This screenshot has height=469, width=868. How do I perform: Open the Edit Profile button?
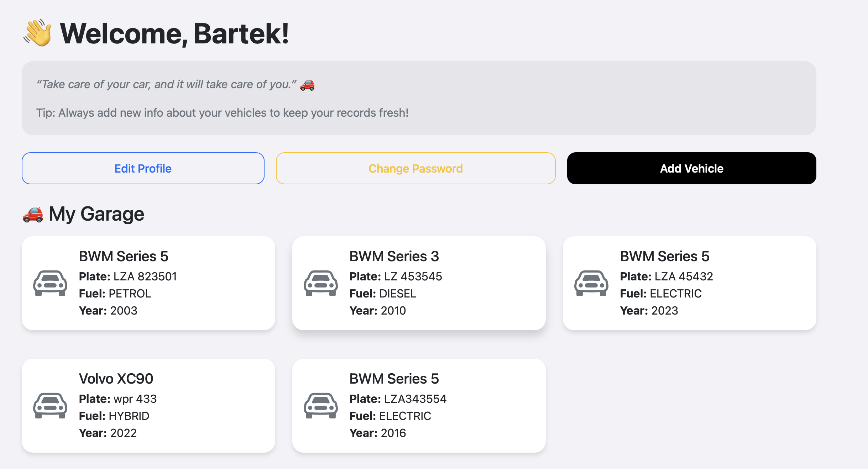143,168
